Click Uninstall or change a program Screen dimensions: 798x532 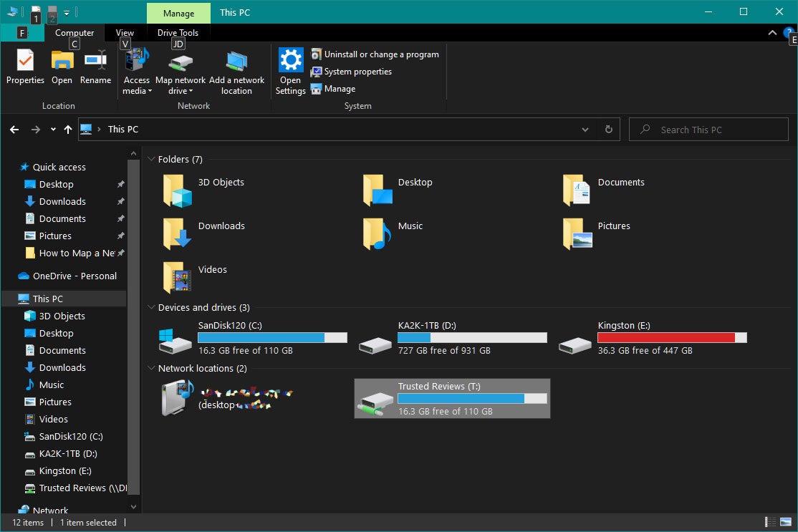click(x=375, y=54)
